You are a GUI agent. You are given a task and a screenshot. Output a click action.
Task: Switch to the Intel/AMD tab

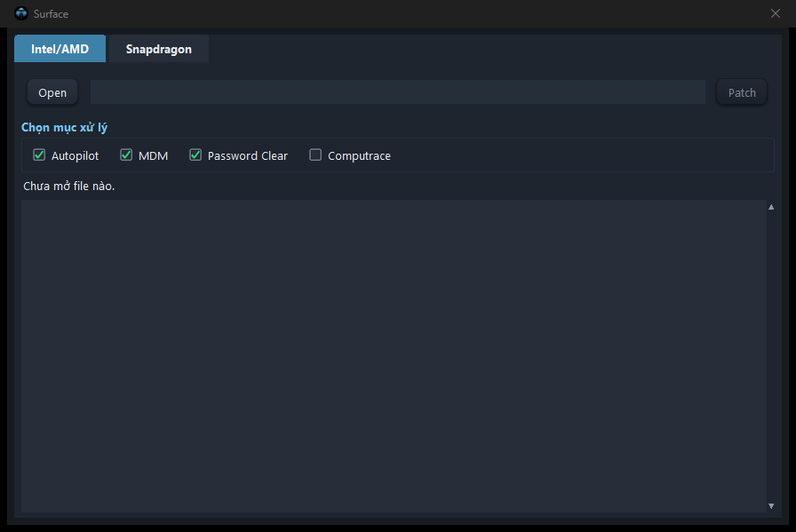point(60,49)
